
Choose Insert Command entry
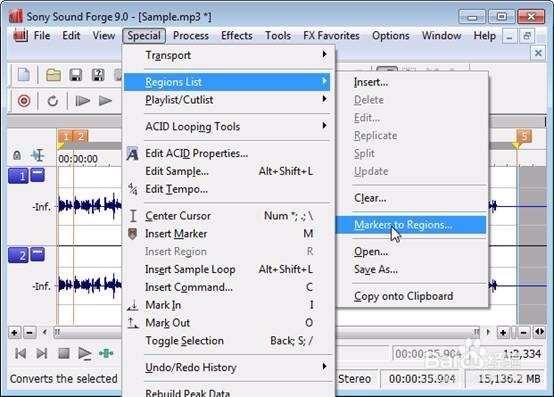pos(227,287)
